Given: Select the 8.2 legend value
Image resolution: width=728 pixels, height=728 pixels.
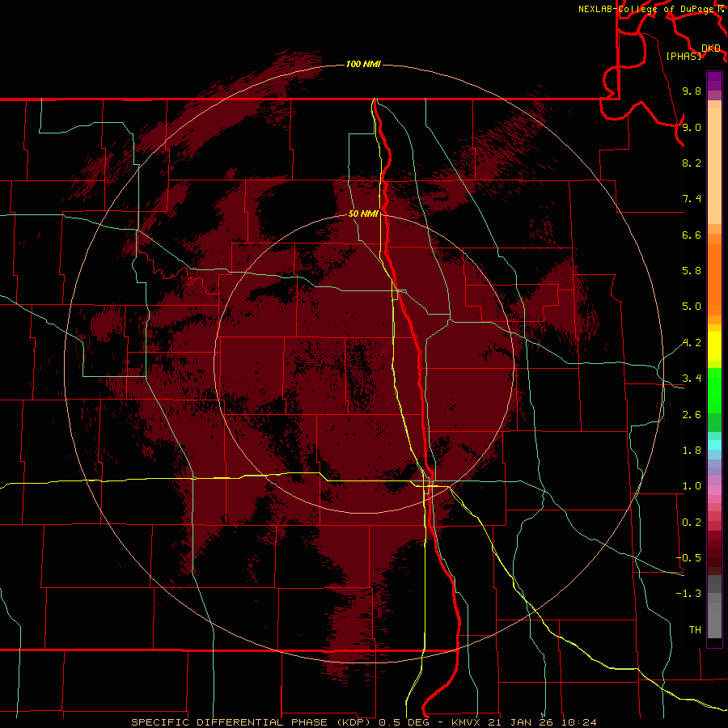Looking at the screenshot, I should [x=692, y=163].
